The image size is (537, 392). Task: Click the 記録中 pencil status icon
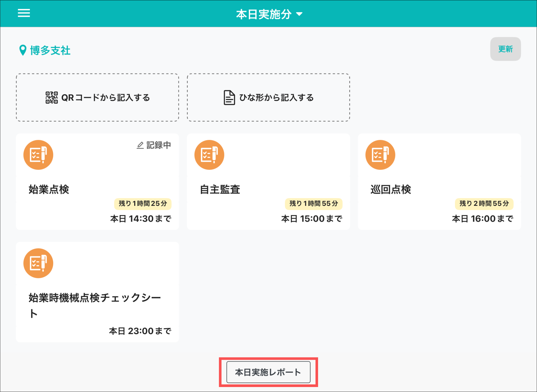click(140, 145)
